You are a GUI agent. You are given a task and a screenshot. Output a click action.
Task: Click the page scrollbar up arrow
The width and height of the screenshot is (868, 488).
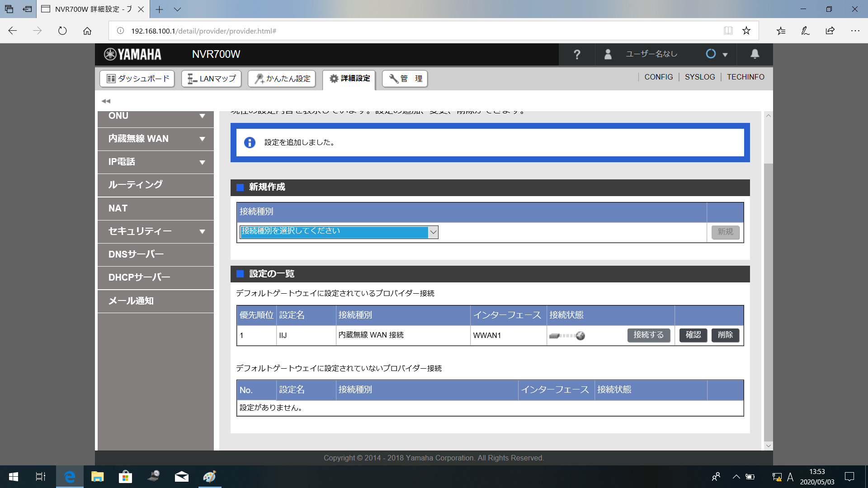pos(768,116)
